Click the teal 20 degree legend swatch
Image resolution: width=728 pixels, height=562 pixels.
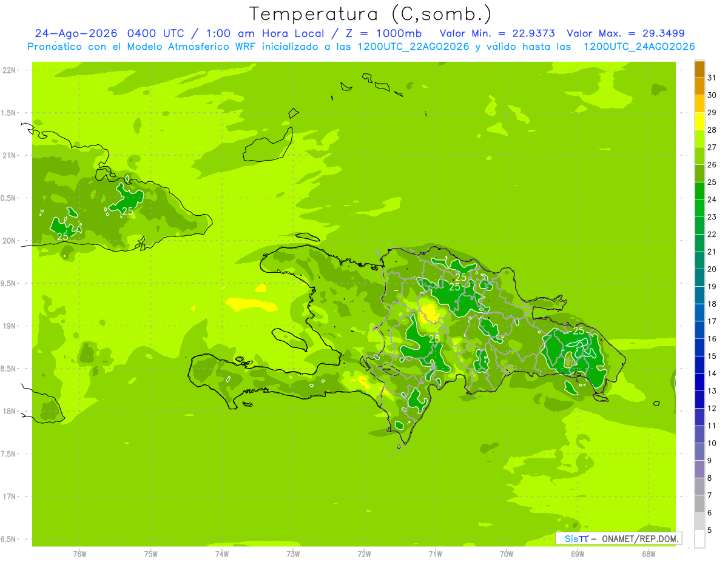pos(699,261)
